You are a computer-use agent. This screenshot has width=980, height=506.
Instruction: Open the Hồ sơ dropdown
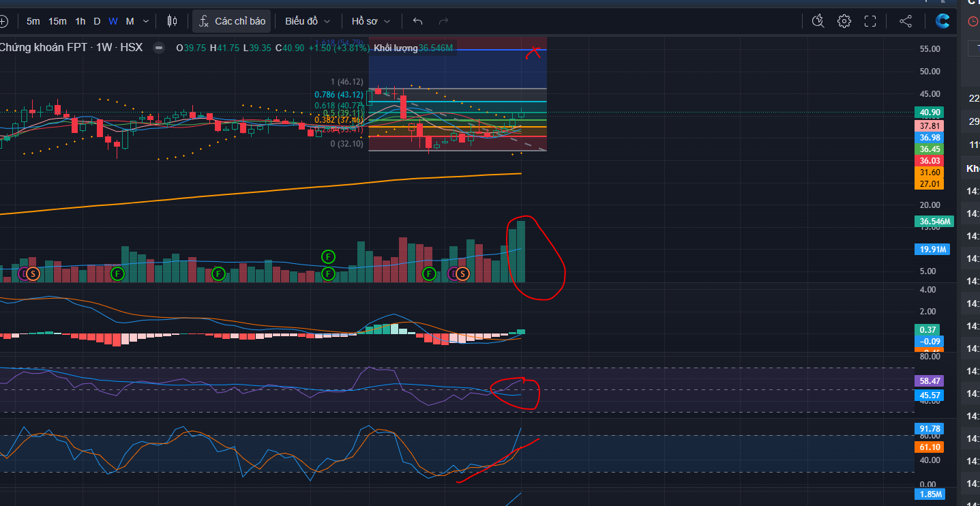pos(372,21)
